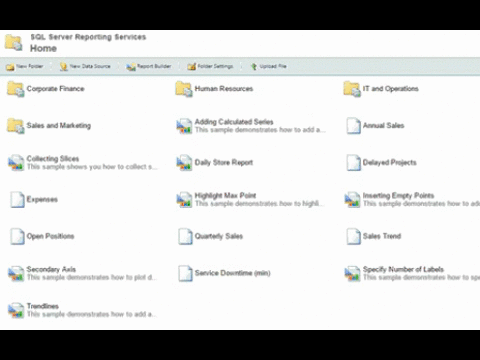This screenshot has width=480, height=360.
Task: Click the Upload File arrow icon
Action: point(254,67)
